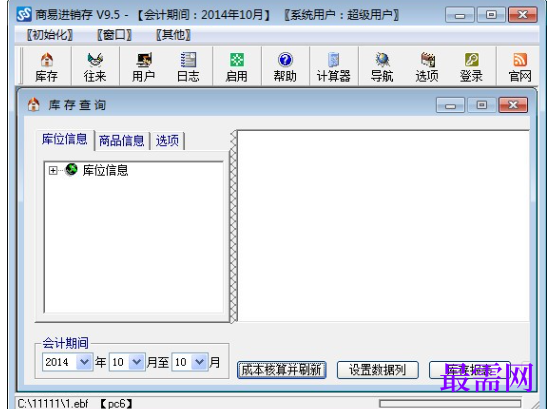Minimize the 库存查询 child window

coord(450,105)
